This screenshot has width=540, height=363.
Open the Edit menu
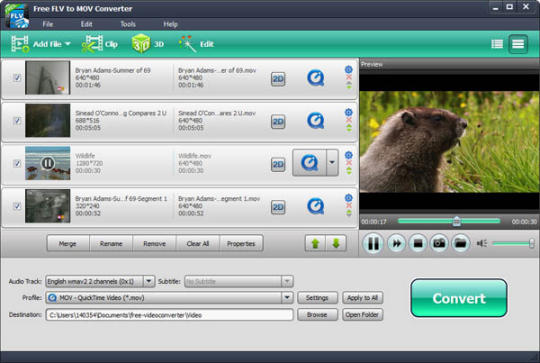pyautogui.click(x=86, y=24)
